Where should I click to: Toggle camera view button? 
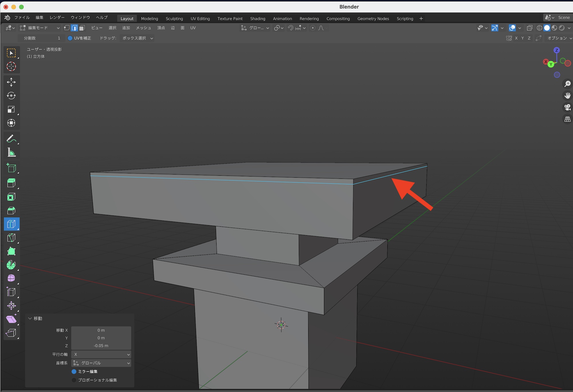[x=567, y=107]
